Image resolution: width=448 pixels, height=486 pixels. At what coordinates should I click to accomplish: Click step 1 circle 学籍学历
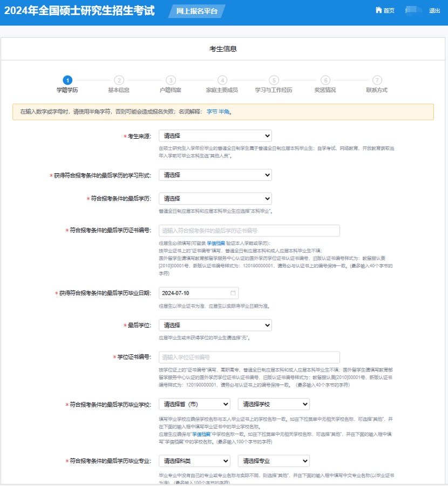pos(67,80)
